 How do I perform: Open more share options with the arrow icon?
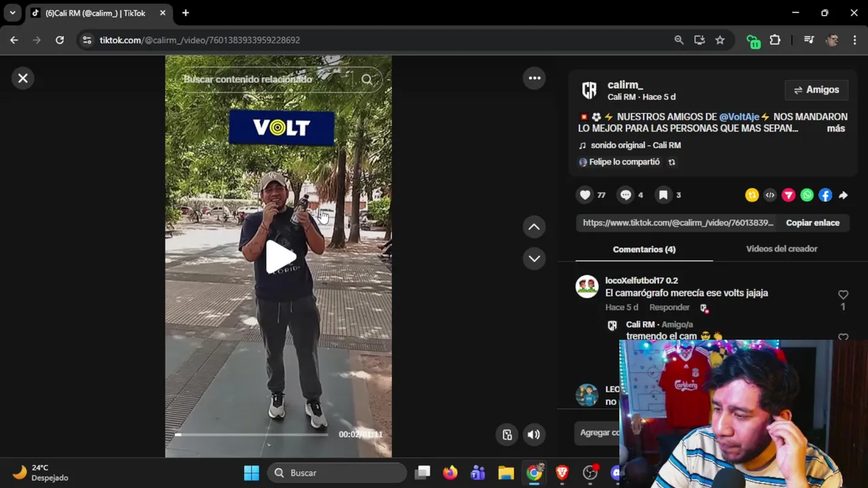click(843, 195)
